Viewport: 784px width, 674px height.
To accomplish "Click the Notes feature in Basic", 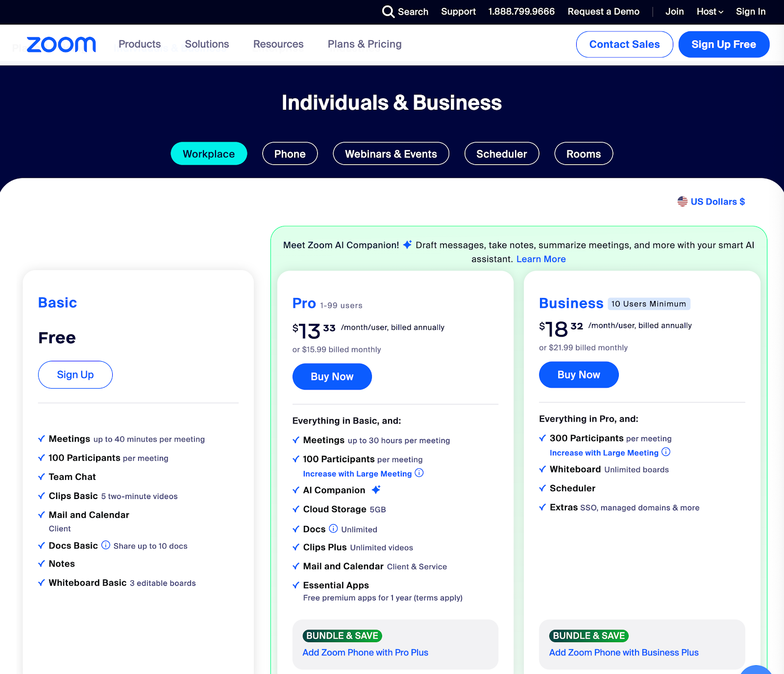I will coord(62,564).
